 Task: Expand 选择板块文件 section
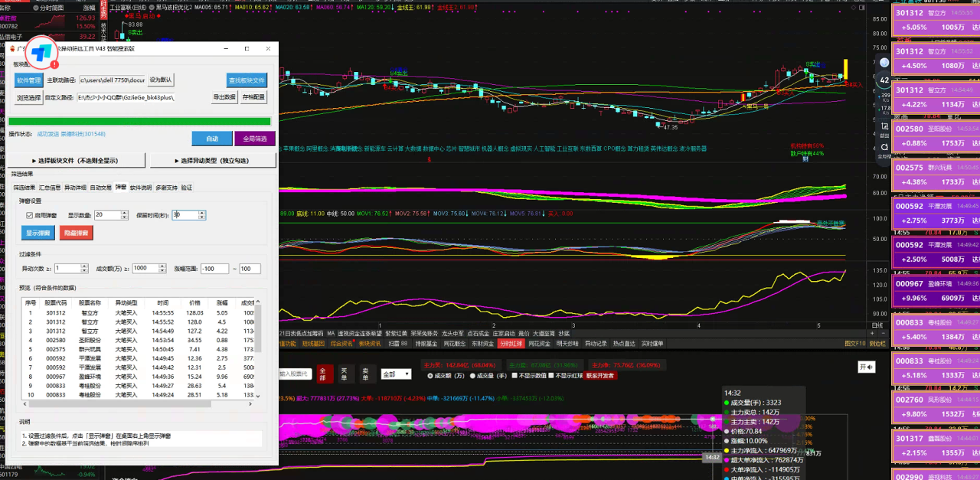pyautogui.click(x=77, y=161)
